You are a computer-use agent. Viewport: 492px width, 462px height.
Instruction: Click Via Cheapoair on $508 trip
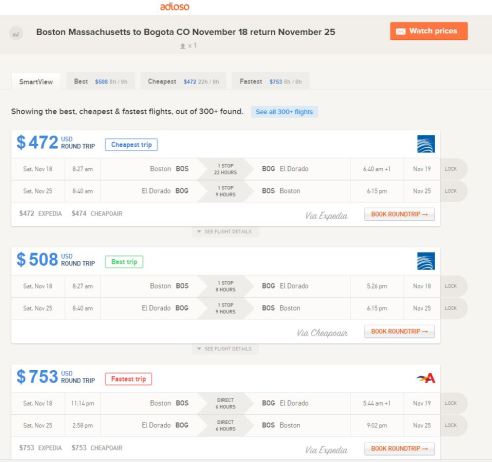[322, 333]
